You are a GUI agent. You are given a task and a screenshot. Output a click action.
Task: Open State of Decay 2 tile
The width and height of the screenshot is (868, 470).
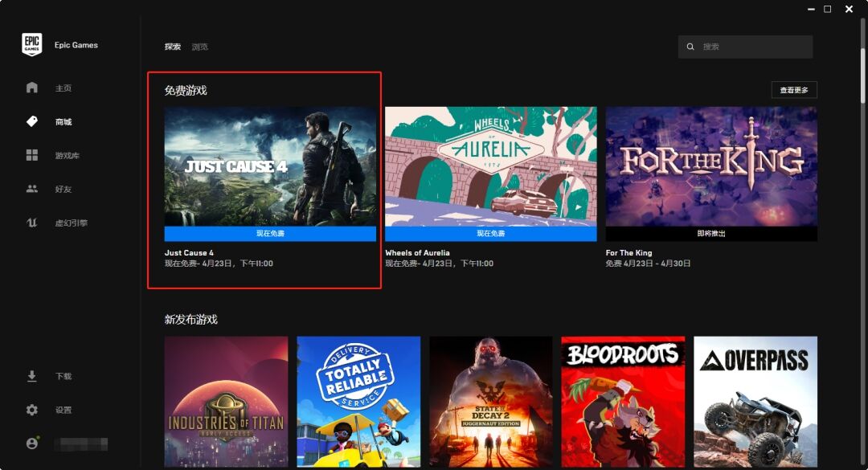490,402
